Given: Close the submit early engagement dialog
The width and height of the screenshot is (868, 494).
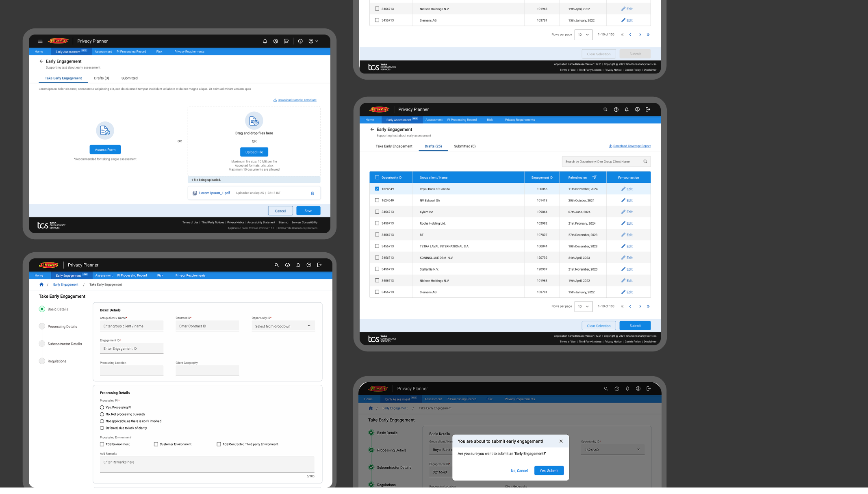Looking at the screenshot, I should click(x=561, y=441).
